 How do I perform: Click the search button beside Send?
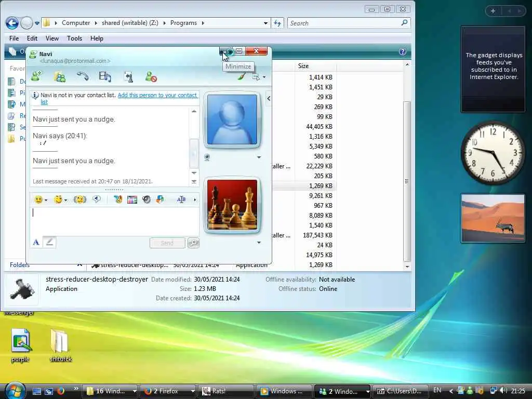pos(193,243)
